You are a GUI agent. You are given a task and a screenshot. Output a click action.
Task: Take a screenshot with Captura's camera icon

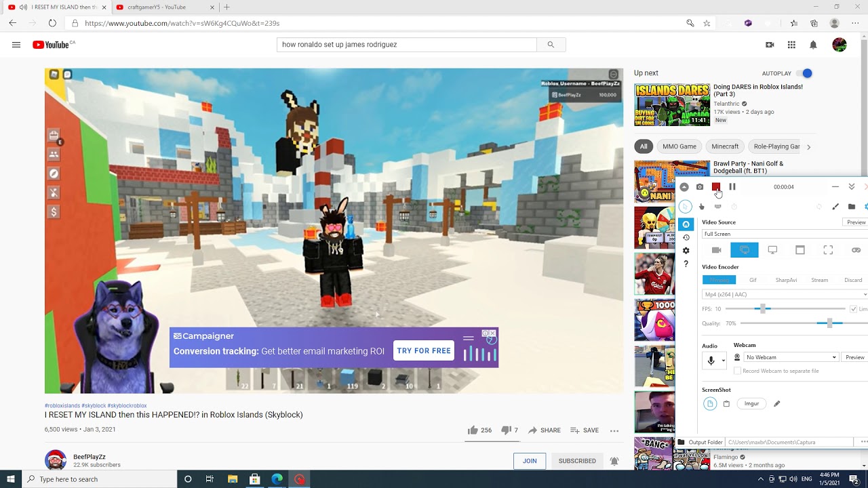pyautogui.click(x=700, y=186)
